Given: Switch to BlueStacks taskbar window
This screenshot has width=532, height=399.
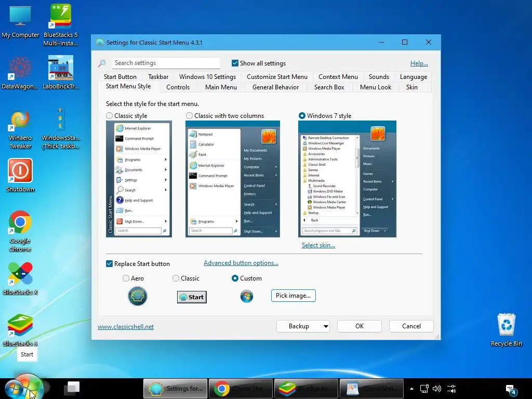Looking at the screenshot, I should tap(306, 389).
